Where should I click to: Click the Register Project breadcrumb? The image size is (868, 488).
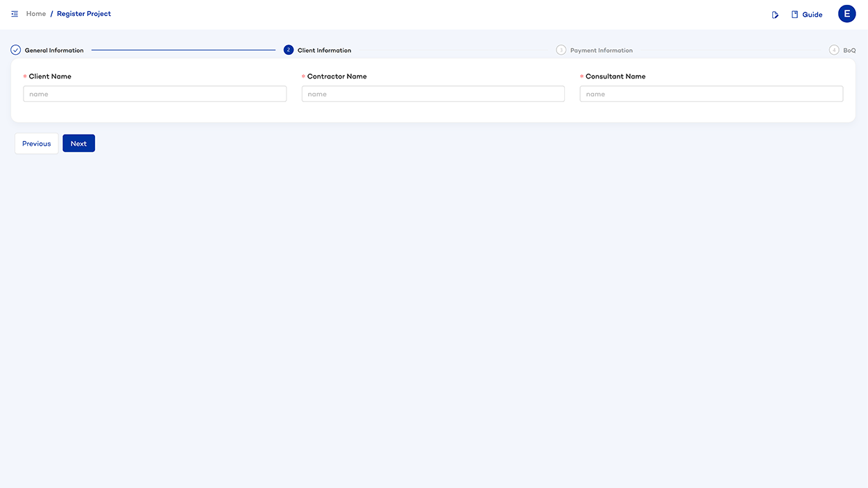click(x=84, y=14)
